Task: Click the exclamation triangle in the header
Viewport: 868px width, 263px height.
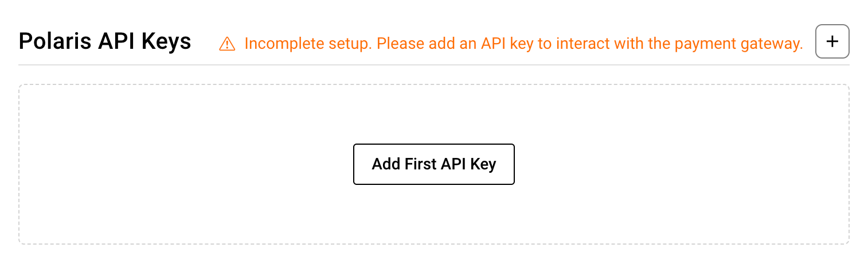Action: [228, 44]
